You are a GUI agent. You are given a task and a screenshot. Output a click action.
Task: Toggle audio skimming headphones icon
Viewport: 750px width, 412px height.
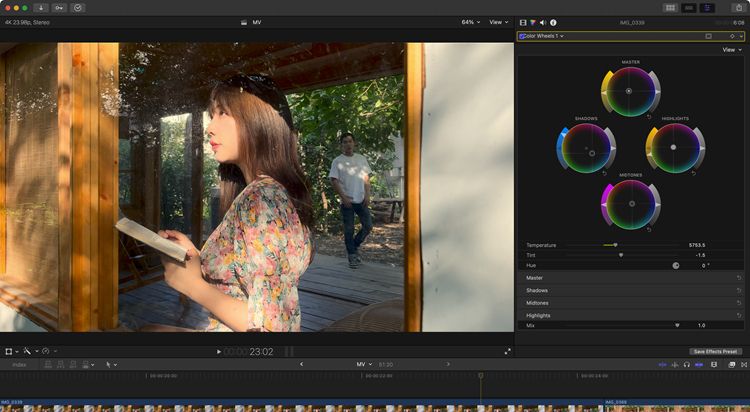pyautogui.click(x=687, y=365)
